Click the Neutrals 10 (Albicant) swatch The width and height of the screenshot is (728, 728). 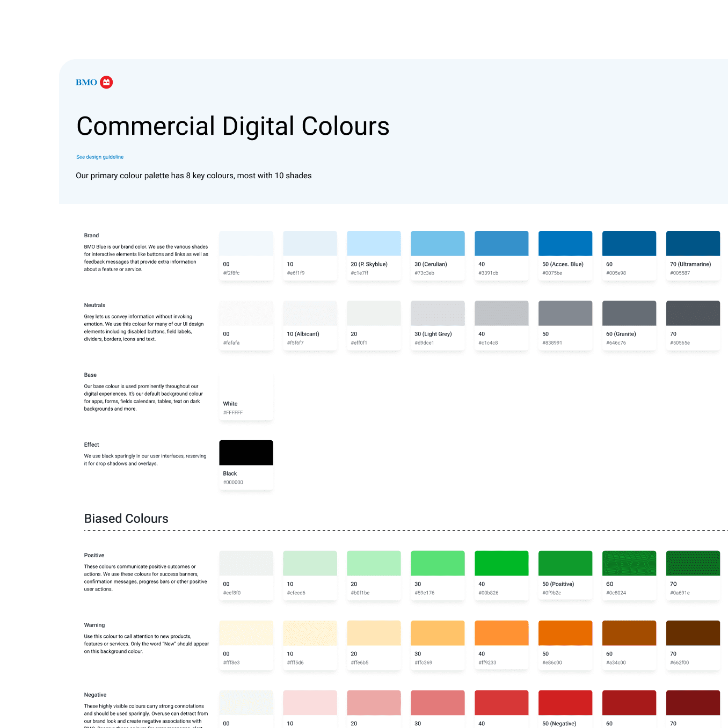[310, 313]
